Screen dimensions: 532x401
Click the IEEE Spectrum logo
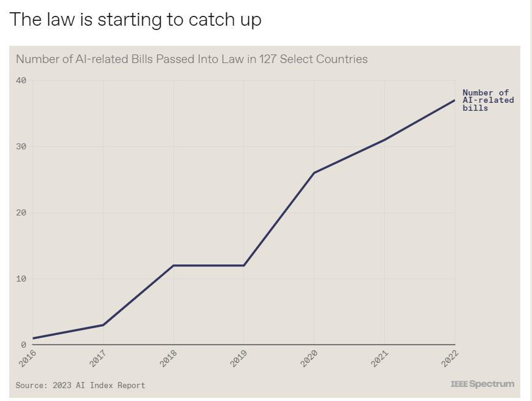coord(482,384)
